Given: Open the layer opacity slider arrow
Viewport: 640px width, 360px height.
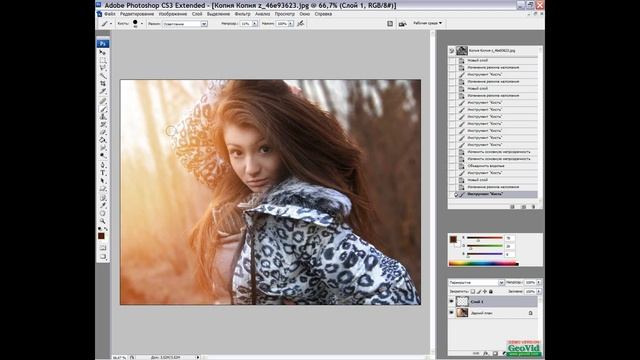Looking at the screenshot, I should click(x=539, y=282).
